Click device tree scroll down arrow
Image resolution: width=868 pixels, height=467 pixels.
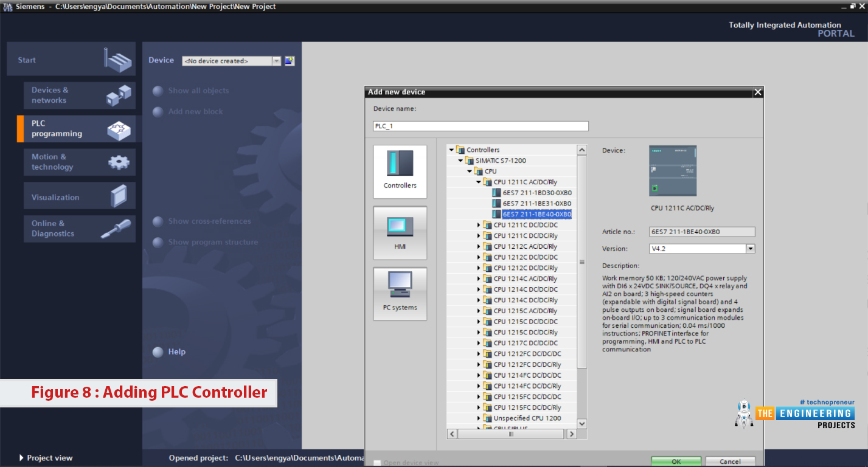pos(582,423)
